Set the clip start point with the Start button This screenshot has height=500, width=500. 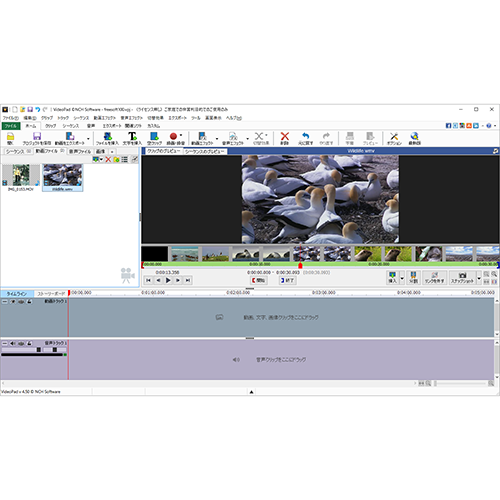tap(259, 280)
